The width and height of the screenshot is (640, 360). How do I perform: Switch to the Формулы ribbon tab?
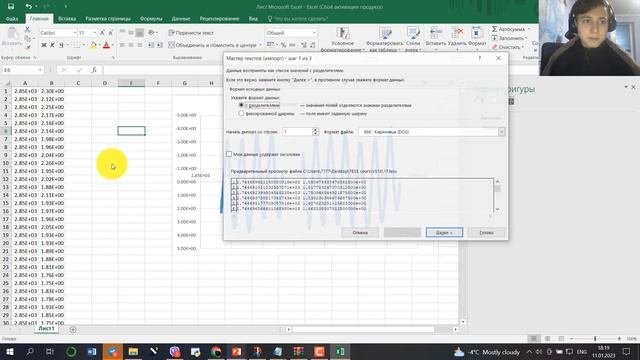(151, 19)
